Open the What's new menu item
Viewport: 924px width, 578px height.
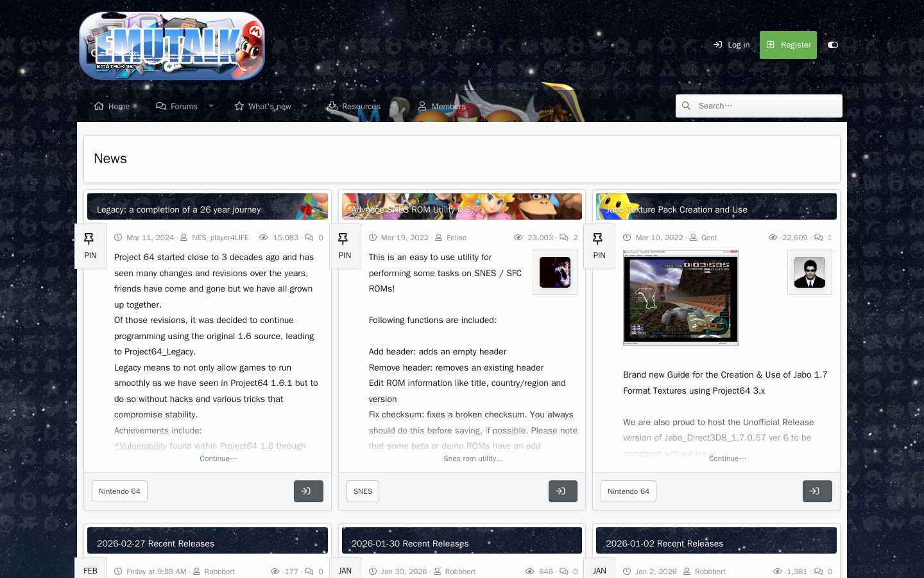coord(262,107)
